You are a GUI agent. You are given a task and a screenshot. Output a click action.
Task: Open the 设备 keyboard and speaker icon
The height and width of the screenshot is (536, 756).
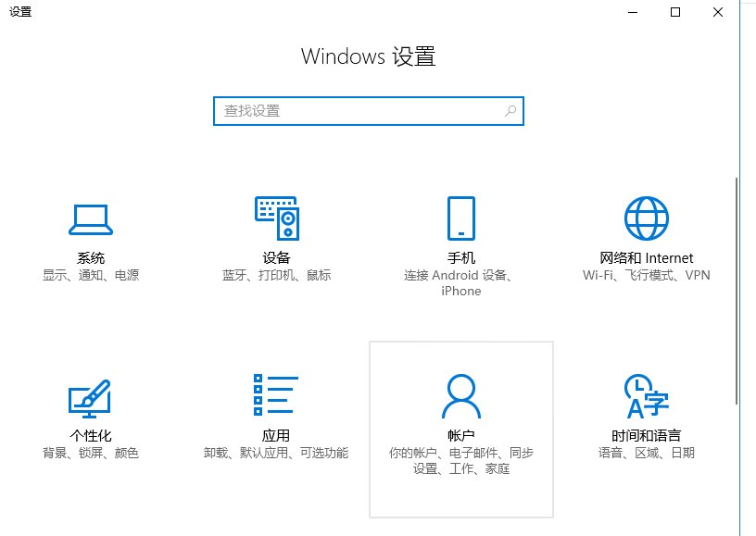[x=277, y=218]
